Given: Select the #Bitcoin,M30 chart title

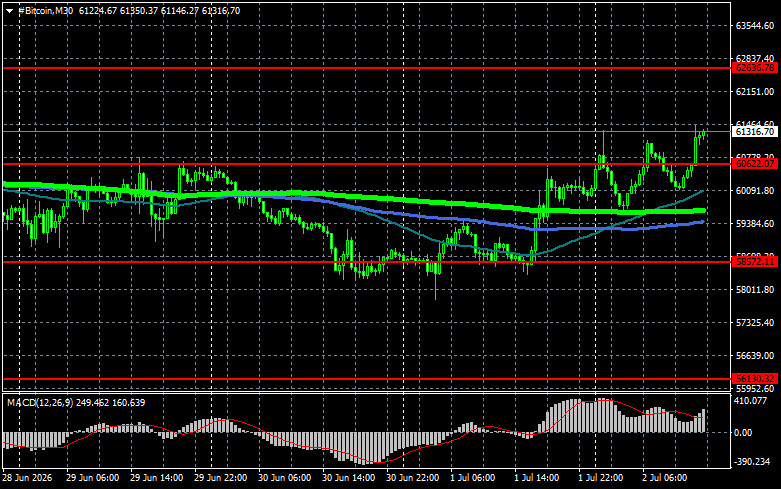Looking at the screenshot, I should tap(46, 10).
